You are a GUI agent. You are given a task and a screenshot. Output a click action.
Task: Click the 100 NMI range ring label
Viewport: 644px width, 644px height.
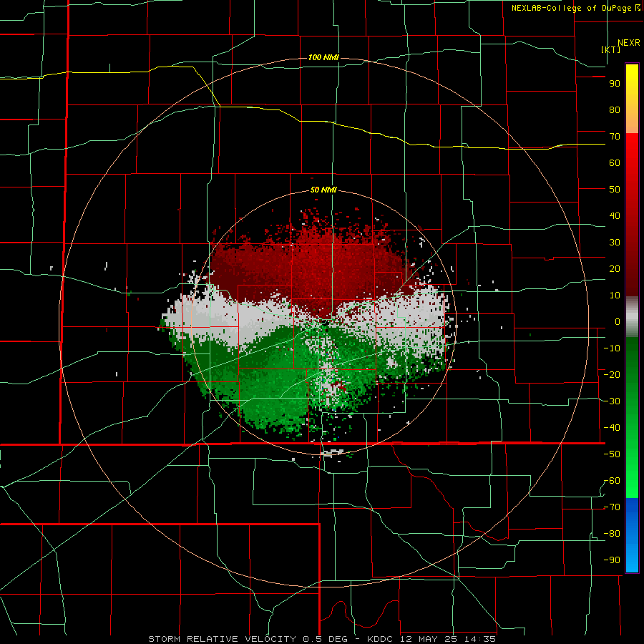323,57
